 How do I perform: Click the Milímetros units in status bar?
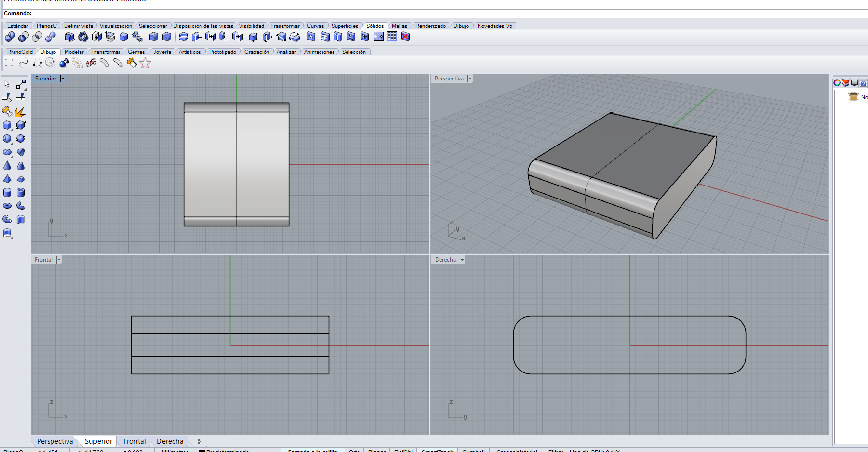click(x=175, y=451)
